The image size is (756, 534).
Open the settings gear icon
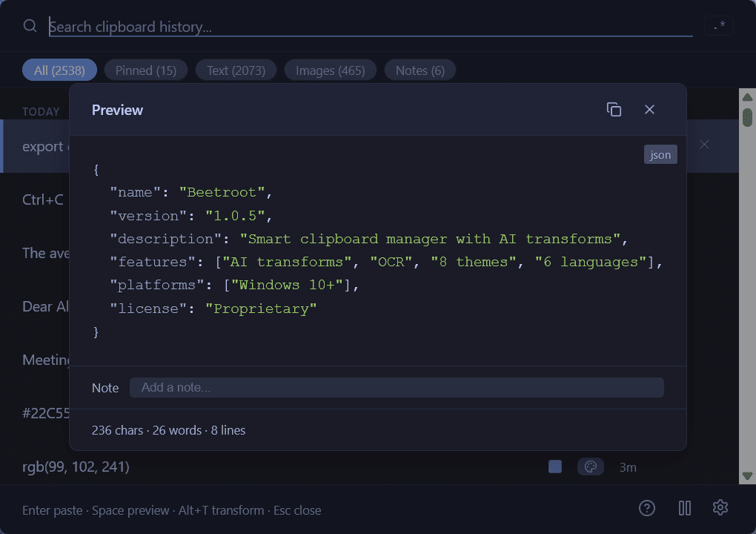click(x=720, y=507)
